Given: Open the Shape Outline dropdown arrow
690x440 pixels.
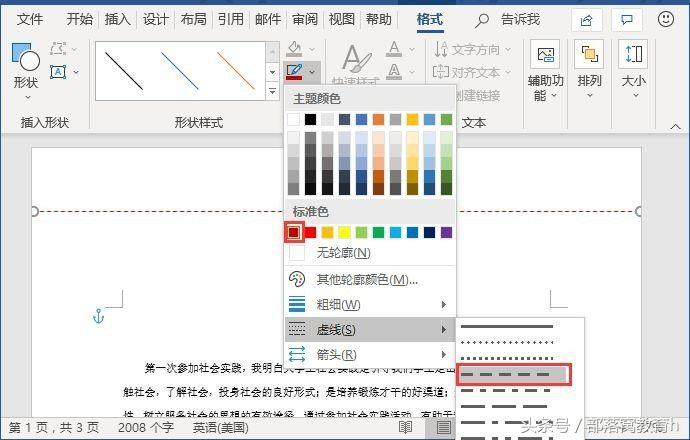Looking at the screenshot, I should point(312,71).
